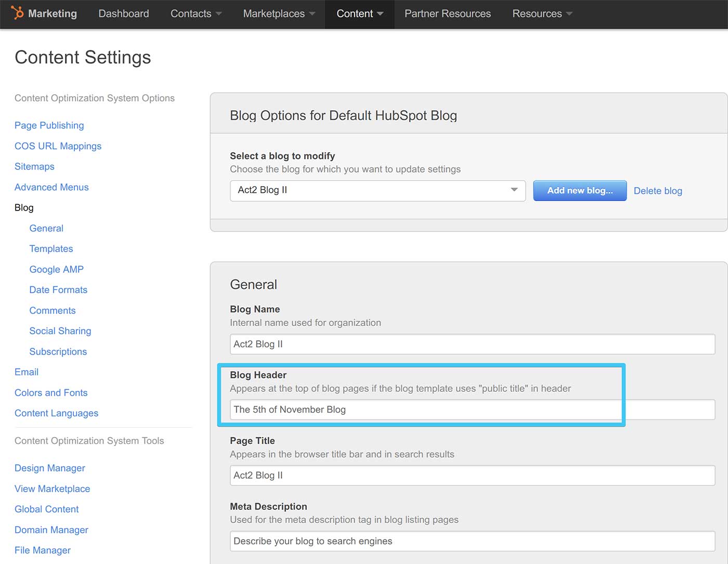Open the Contacts dropdown menu
Screen dimensions: 728x564
[x=196, y=14]
